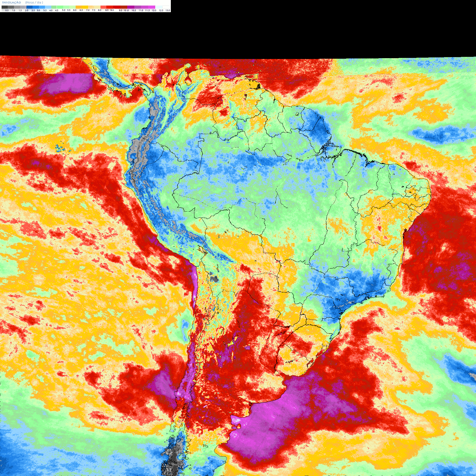Select the golden yellow legend swatch near 7.0

pos(85,7)
